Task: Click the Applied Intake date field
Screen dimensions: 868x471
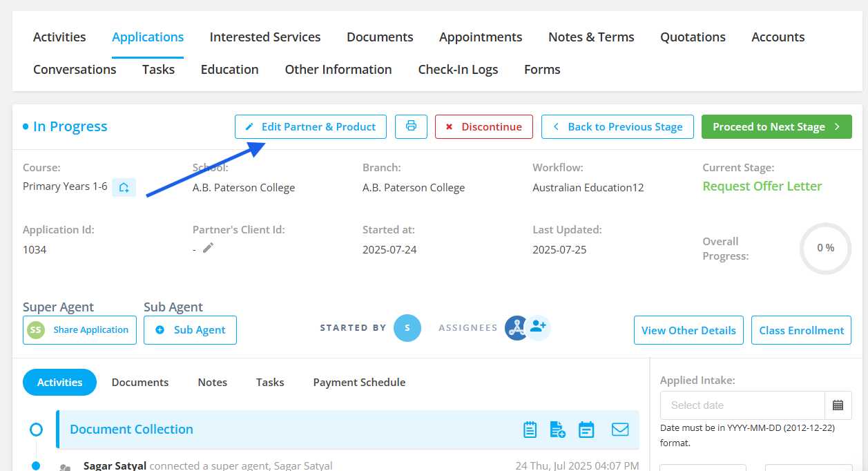Action: coord(742,405)
